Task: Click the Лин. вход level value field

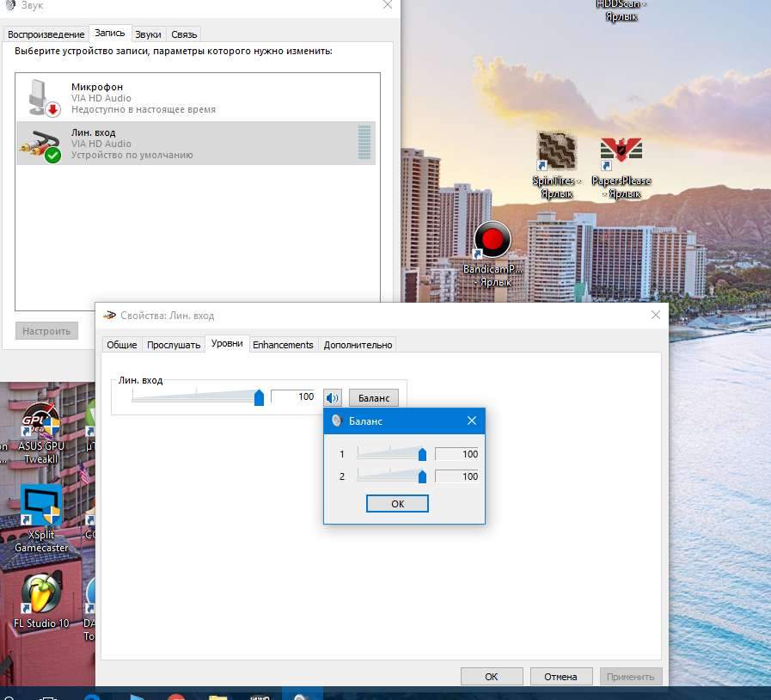Action: tap(294, 396)
